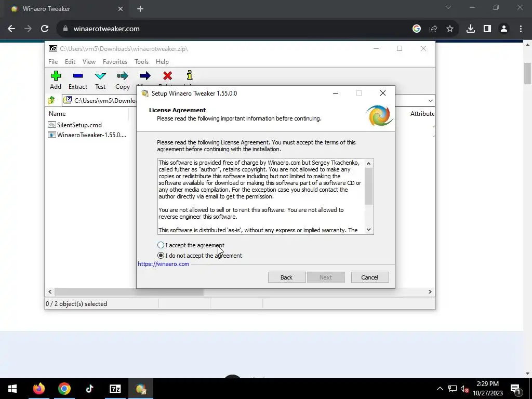Open the https://winaero.com link
Image resolution: width=532 pixels, height=399 pixels.
(x=163, y=264)
